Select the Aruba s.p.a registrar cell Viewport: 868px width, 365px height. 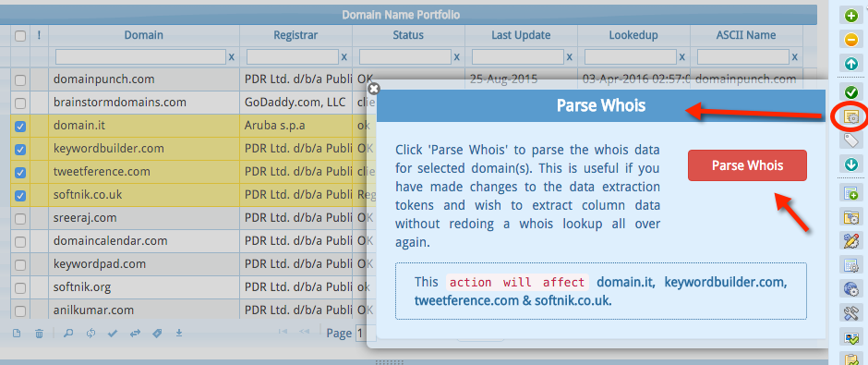[x=296, y=126]
